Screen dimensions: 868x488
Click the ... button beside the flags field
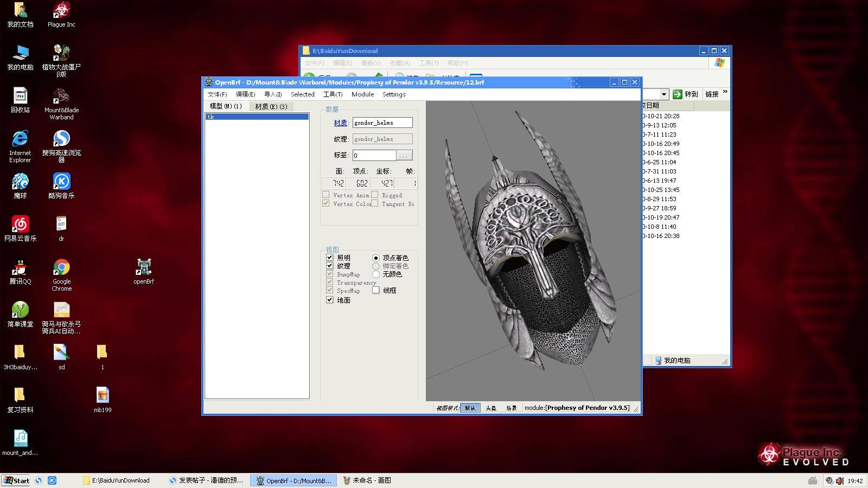(404, 156)
